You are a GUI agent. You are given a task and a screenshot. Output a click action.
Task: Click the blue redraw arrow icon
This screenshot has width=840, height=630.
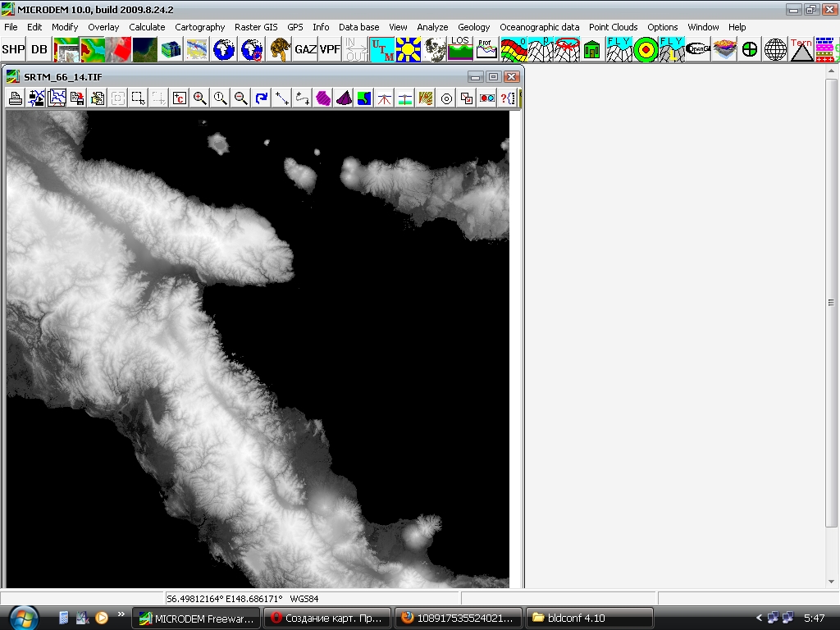pos(262,98)
